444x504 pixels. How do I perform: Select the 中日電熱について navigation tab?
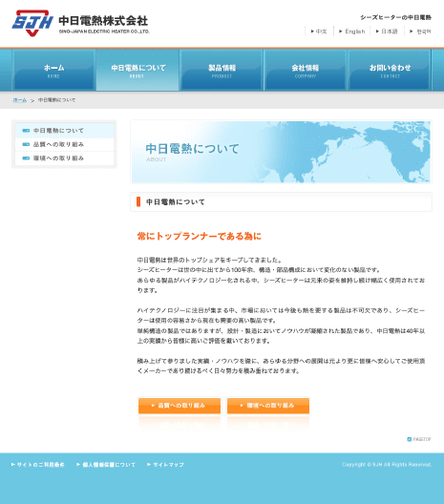(x=137, y=70)
